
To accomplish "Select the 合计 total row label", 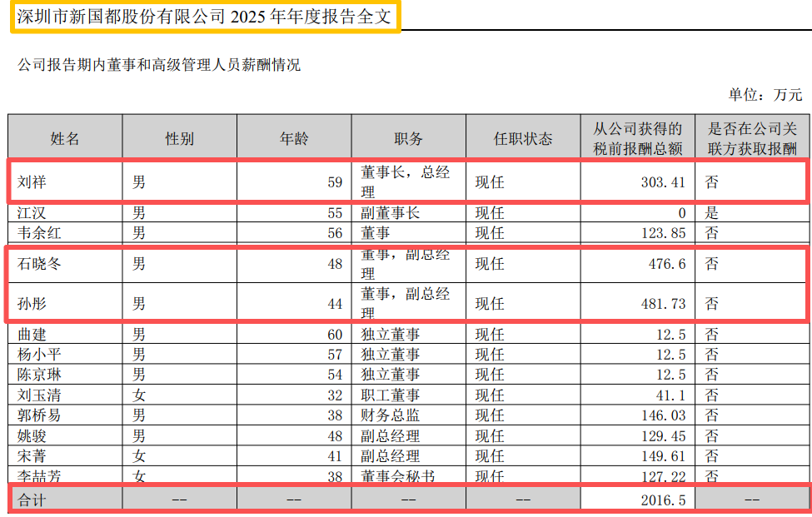I will (x=32, y=500).
